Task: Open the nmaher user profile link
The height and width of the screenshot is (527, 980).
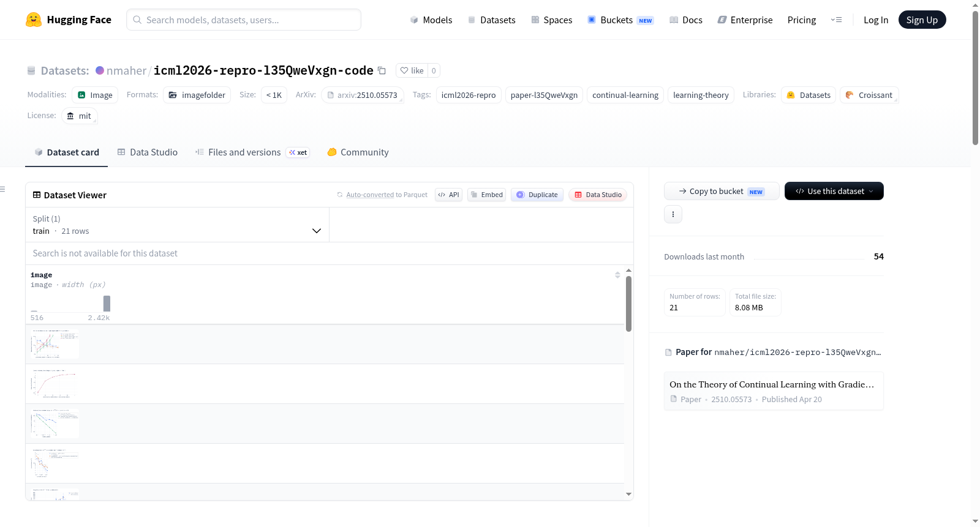Action: point(126,70)
